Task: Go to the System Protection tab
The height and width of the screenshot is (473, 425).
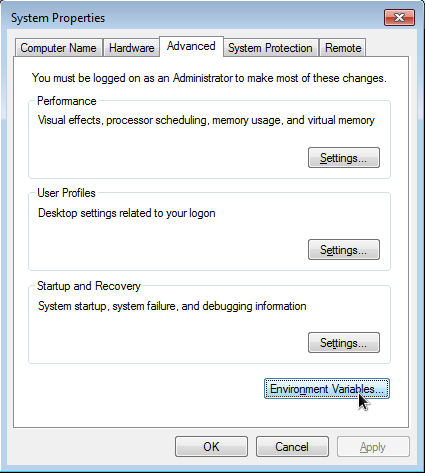Action: pos(270,48)
